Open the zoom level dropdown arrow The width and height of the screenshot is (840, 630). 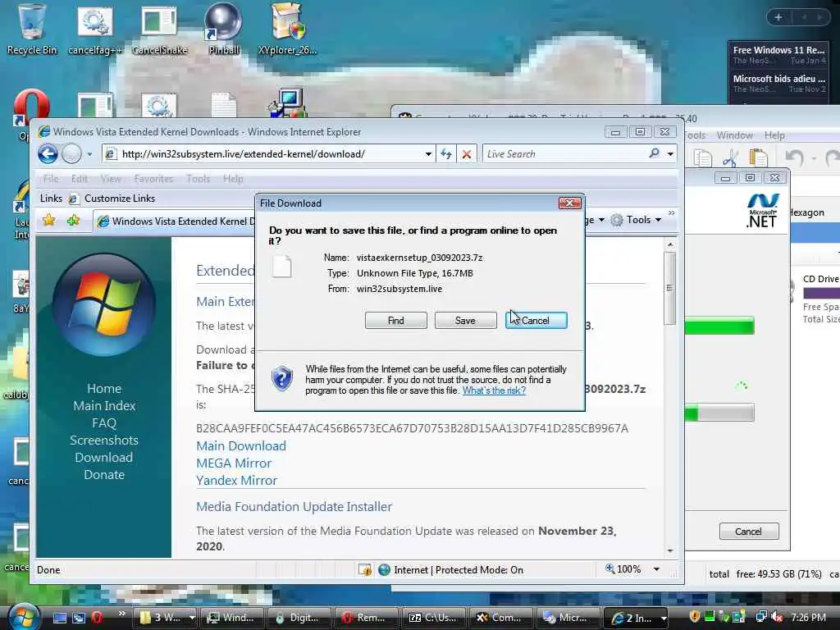tap(656, 569)
